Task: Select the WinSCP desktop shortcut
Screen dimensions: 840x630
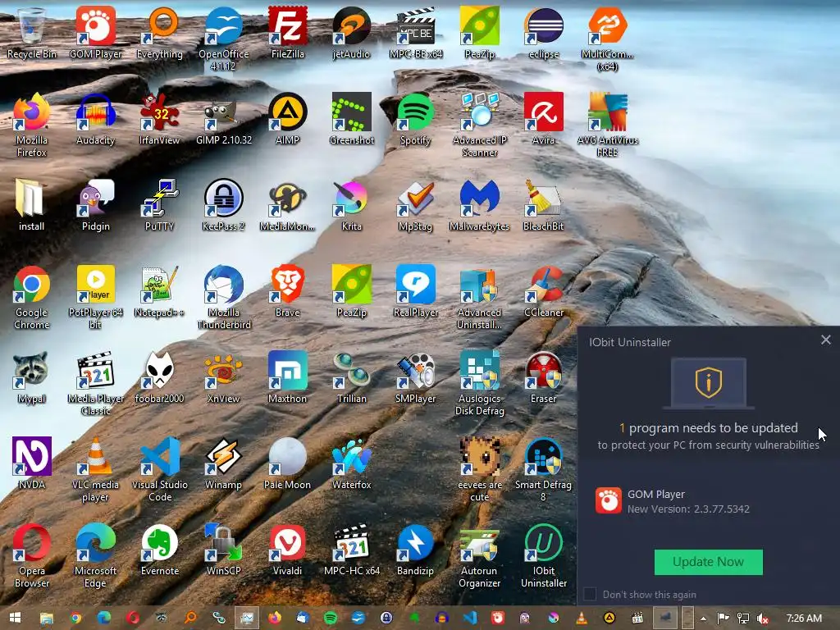Action: pyautogui.click(x=223, y=550)
